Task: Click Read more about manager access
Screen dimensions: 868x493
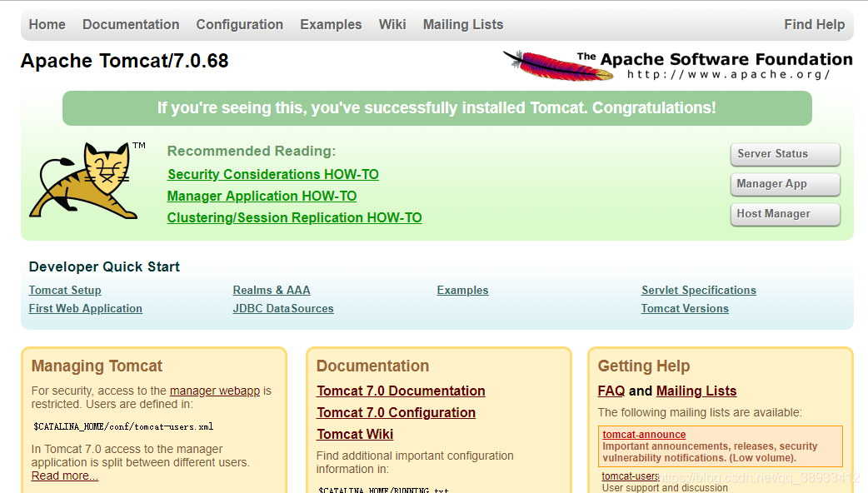Action: pyautogui.click(x=64, y=476)
